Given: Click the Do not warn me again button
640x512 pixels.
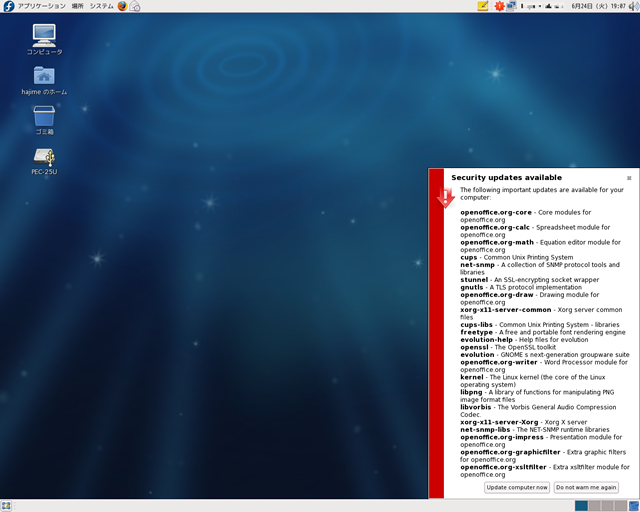Looking at the screenshot, I should 586,488.
